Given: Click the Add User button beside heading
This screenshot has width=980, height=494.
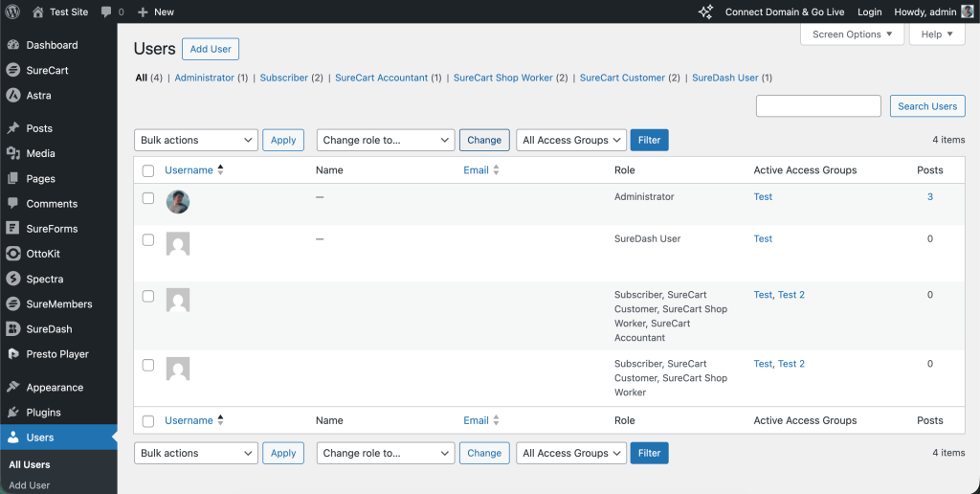Looking at the screenshot, I should coord(211,49).
